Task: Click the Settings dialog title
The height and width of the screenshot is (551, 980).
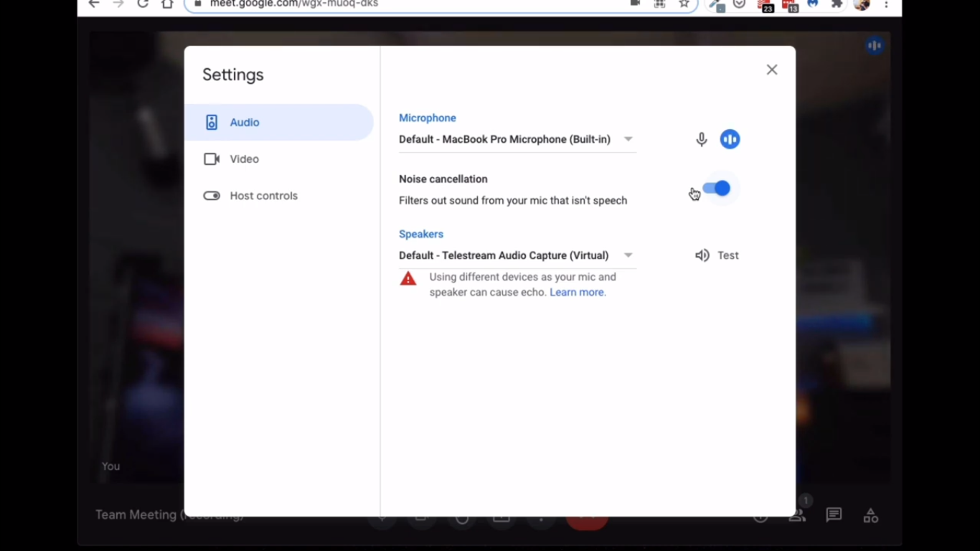Action: (233, 75)
